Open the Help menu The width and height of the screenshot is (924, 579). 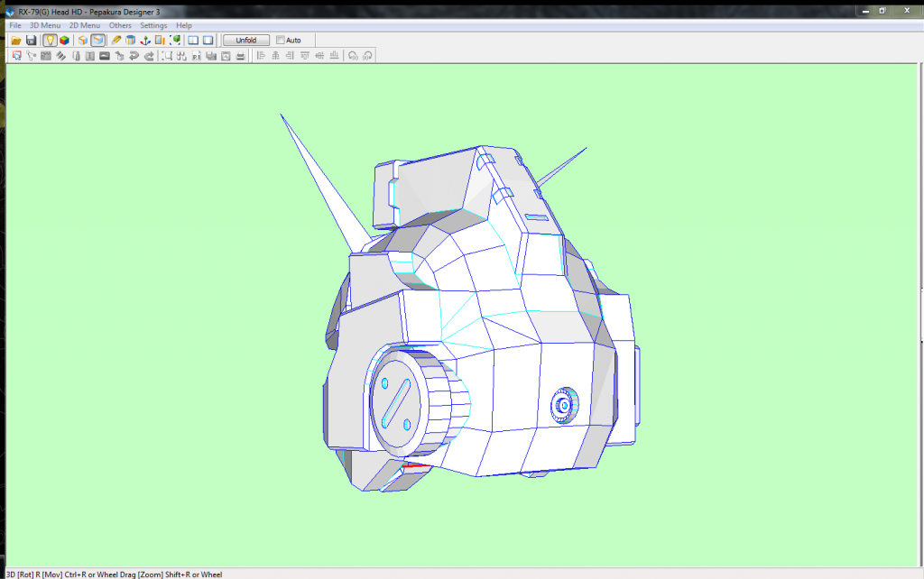click(x=184, y=25)
